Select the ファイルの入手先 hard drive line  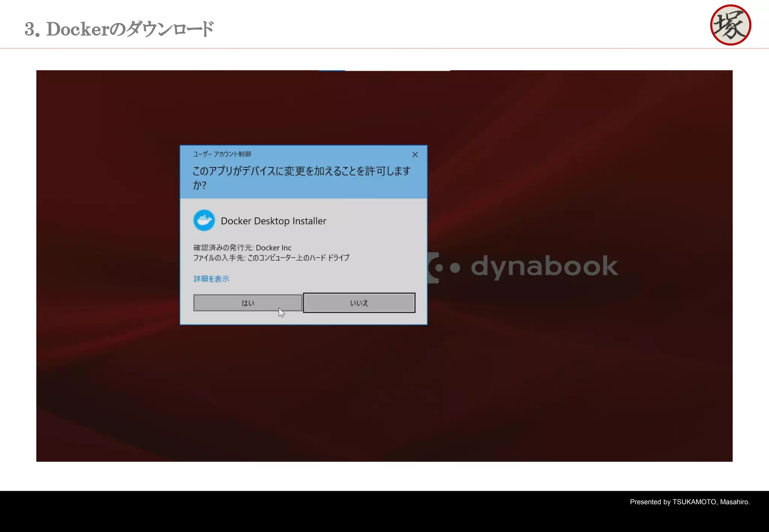pos(271,258)
